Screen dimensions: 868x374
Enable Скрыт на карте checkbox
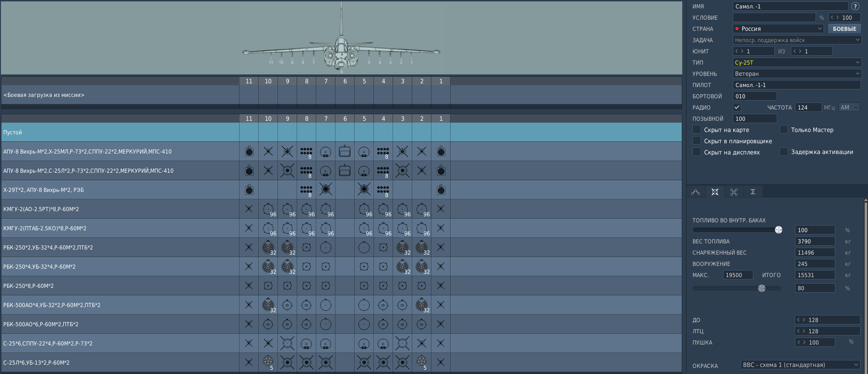coord(697,130)
